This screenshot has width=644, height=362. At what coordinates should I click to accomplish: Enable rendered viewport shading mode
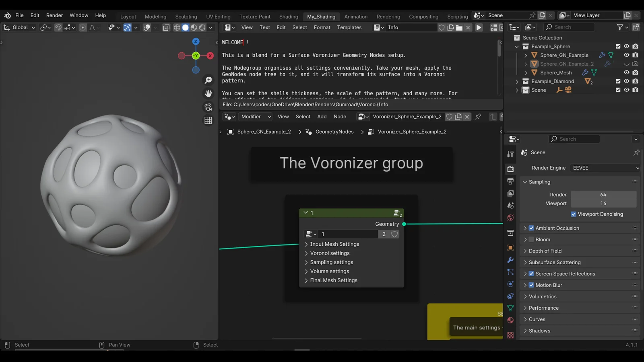click(202, 27)
